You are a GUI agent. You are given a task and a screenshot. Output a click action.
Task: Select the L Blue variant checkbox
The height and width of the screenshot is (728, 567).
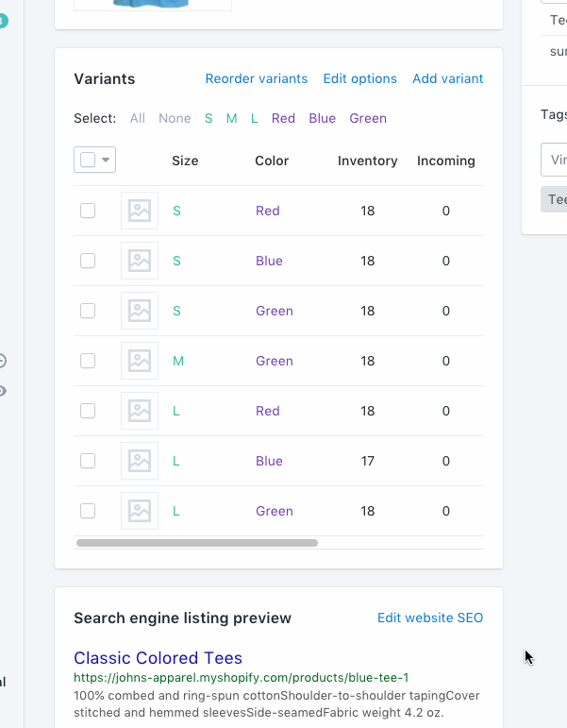click(88, 461)
